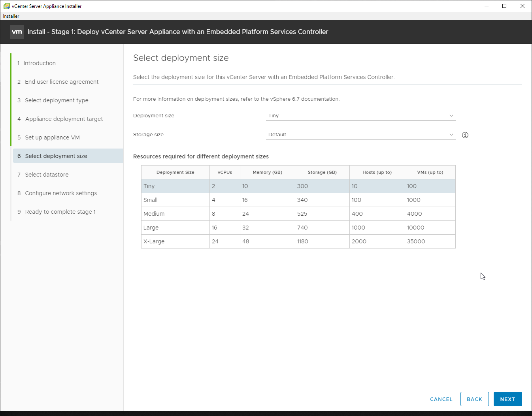
Task: Click the BACK button
Action: coord(474,399)
